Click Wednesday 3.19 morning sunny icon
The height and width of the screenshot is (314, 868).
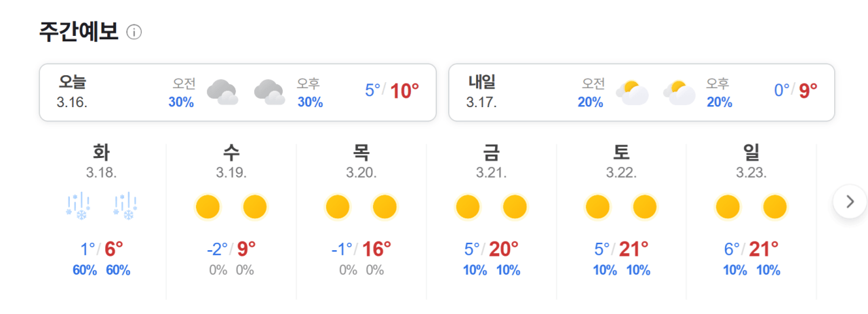coord(208,206)
